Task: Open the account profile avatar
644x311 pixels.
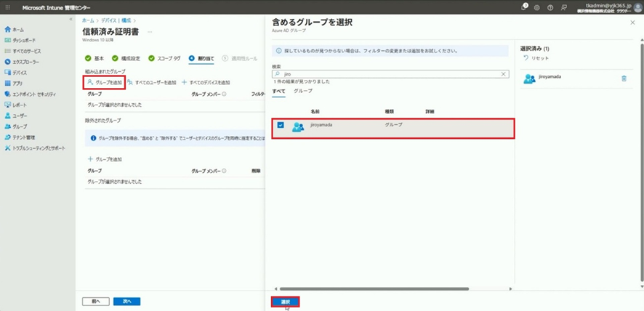Action: (x=637, y=7)
